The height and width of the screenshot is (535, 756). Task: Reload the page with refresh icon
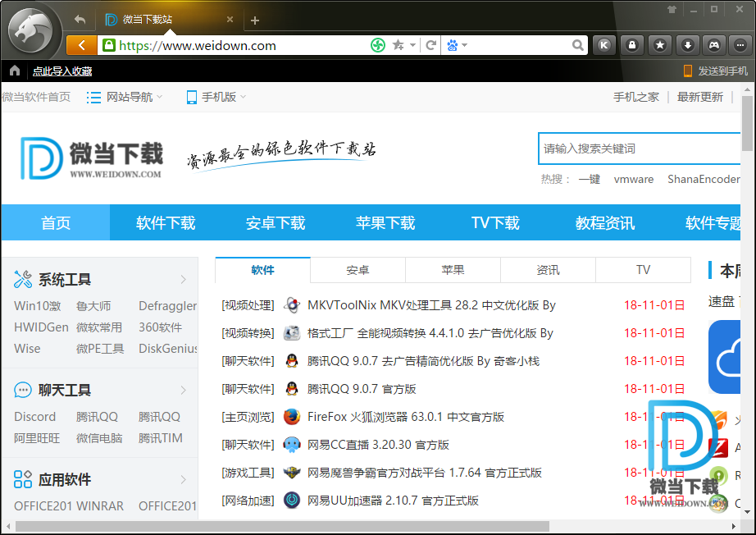pos(431,45)
